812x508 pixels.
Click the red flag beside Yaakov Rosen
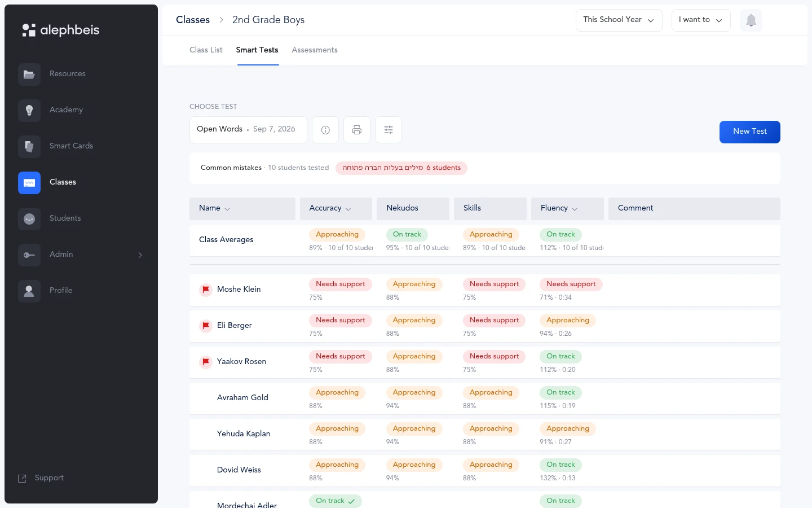[206, 362]
